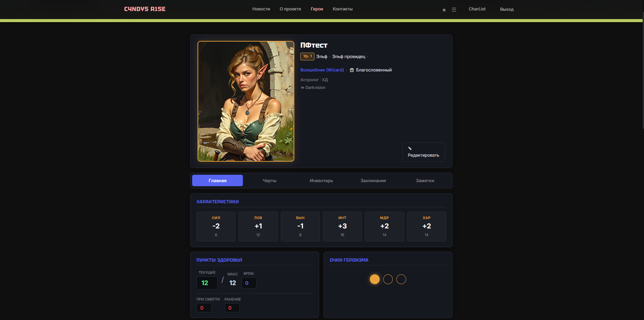
Task: Click the C4NDY5 R1SE logo
Action: [145, 9]
